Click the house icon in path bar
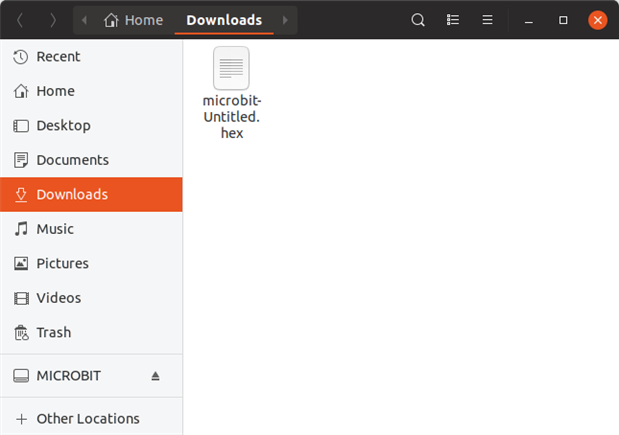619x435 pixels. 111,20
